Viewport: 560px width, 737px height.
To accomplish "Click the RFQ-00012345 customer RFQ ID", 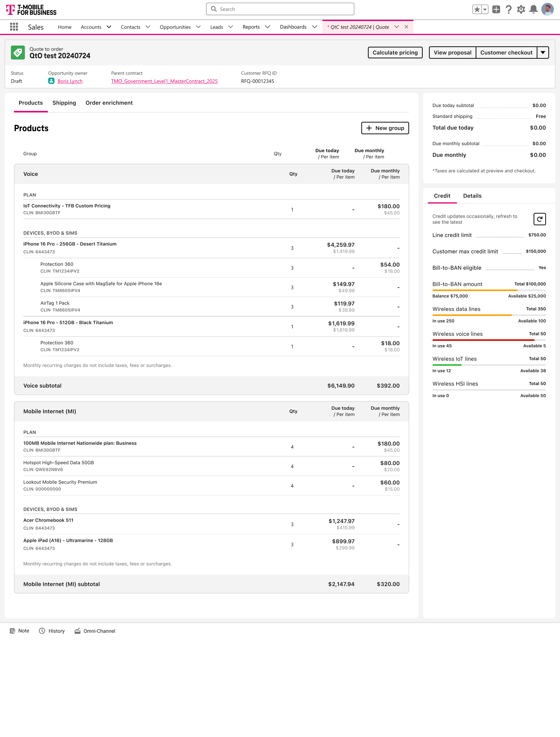I will (258, 81).
